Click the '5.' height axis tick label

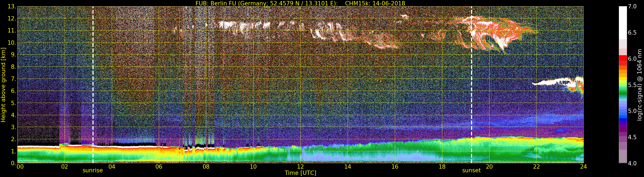point(14,103)
